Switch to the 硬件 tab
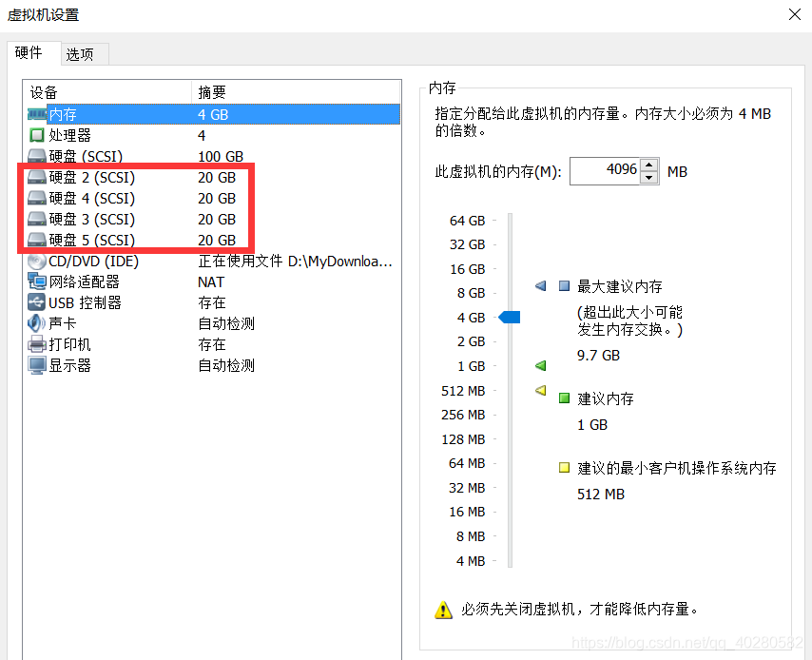The height and width of the screenshot is (660, 812). click(34, 53)
